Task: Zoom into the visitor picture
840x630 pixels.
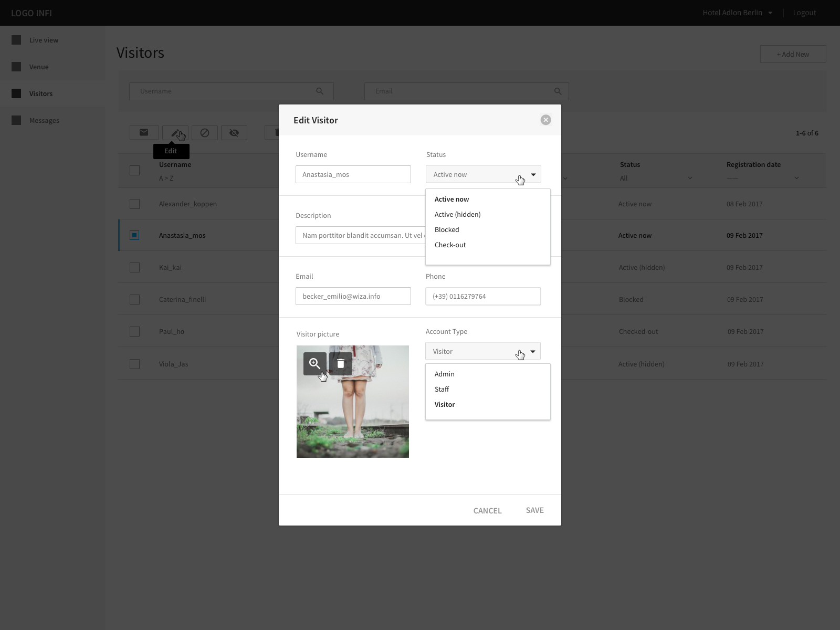Action: coord(314,363)
